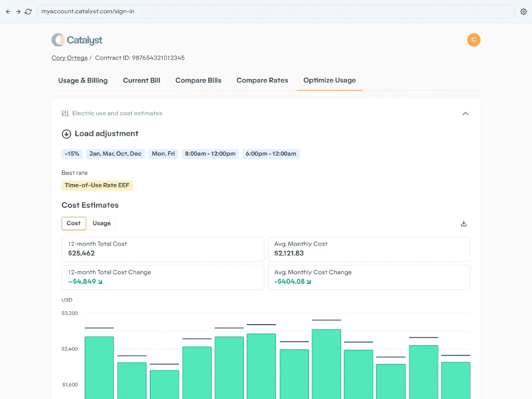532x399 pixels.
Task: Click the 12-month Total Cost Change card
Action: [163, 277]
